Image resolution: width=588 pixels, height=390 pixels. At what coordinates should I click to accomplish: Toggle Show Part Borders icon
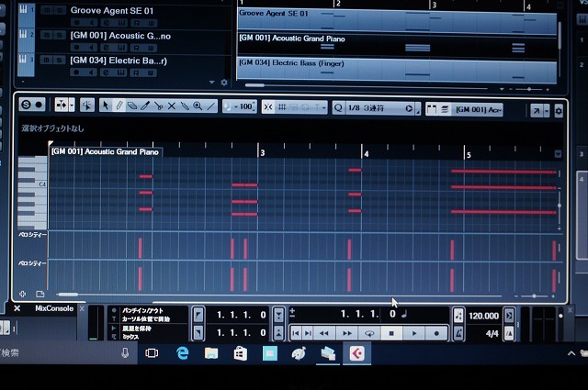tap(432, 109)
